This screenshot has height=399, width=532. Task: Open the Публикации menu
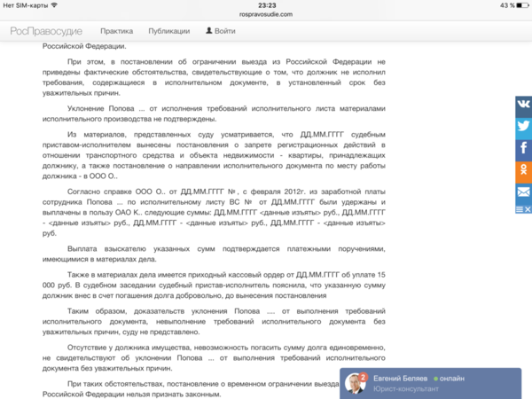click(168, 31)
